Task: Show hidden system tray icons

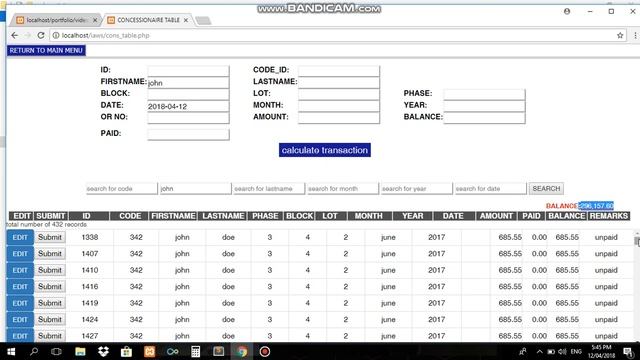Action: tap(540, 351)
